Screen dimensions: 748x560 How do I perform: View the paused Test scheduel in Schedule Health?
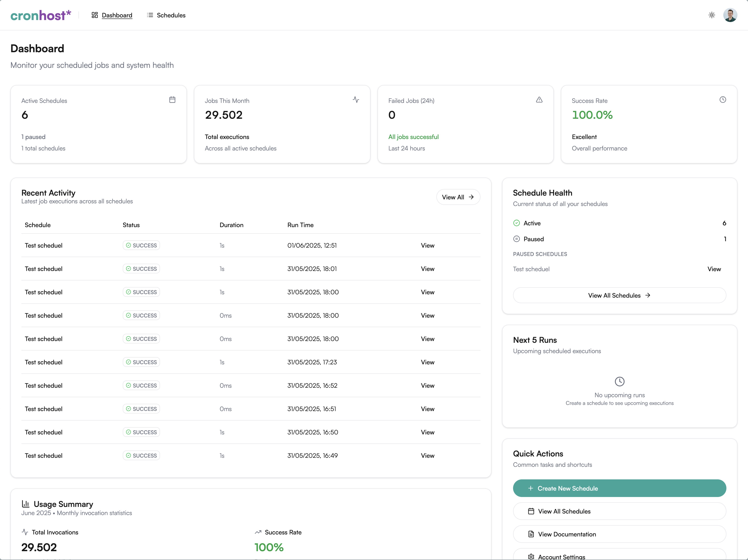click(714, 269)
